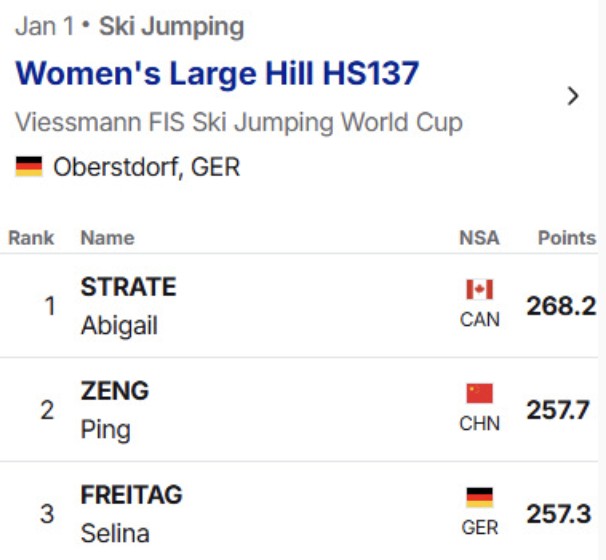The height and width of the screenshot is (560, 606).
Task: Click the Name column header
Action: pyautogui.click(x=107, y=238)
